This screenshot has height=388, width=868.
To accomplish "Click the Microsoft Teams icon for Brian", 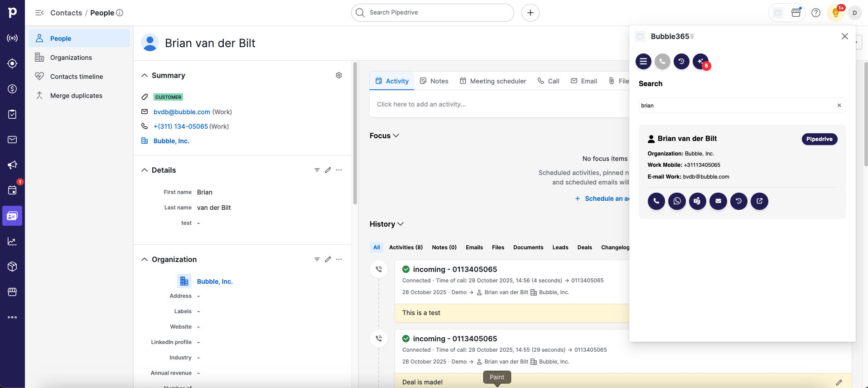I will tap(698, 201).
